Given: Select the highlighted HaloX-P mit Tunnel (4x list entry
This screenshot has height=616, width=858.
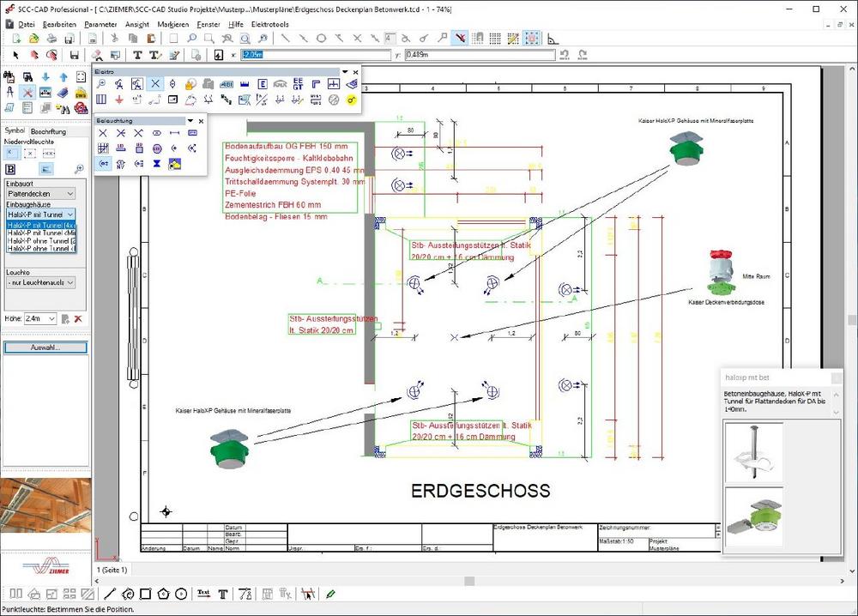Looking at the screenshot, I should pos(41,226).
